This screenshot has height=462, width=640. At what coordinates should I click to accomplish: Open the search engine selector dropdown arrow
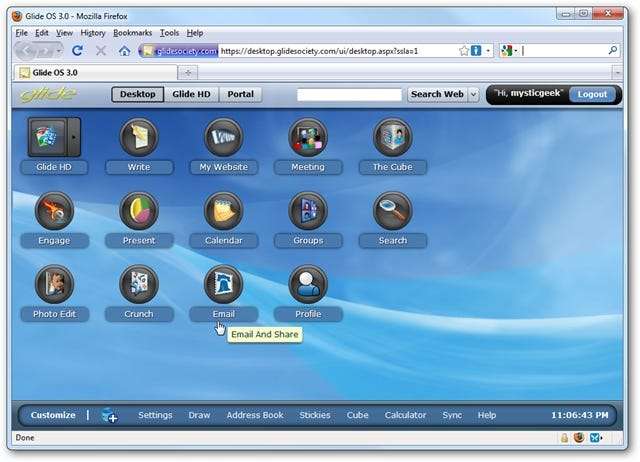click(516, 51)
